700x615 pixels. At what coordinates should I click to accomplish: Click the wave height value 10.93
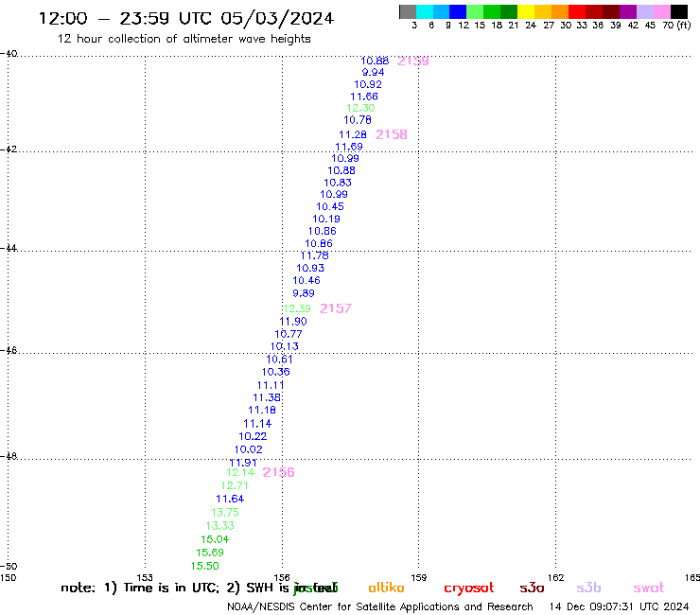coord(310,268)
